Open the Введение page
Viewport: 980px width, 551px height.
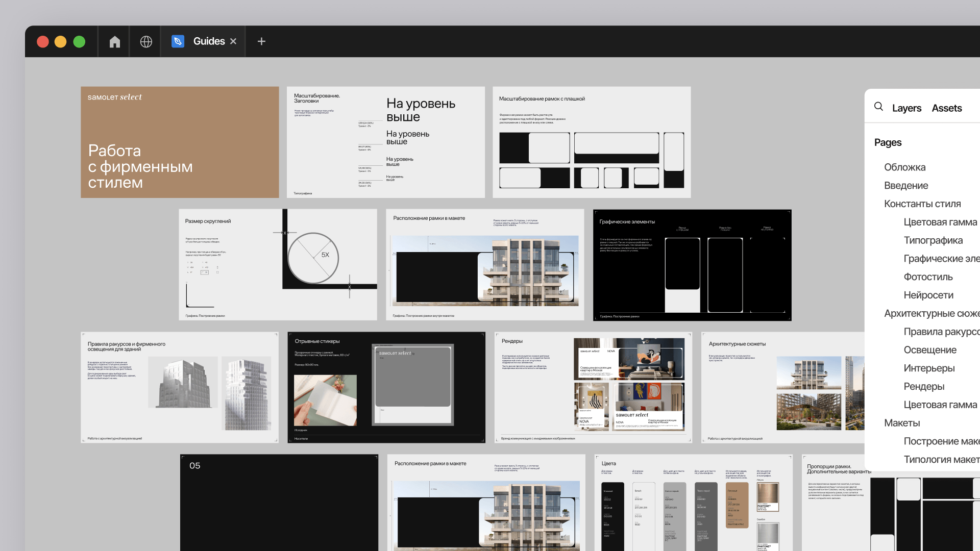coord(906,186)
